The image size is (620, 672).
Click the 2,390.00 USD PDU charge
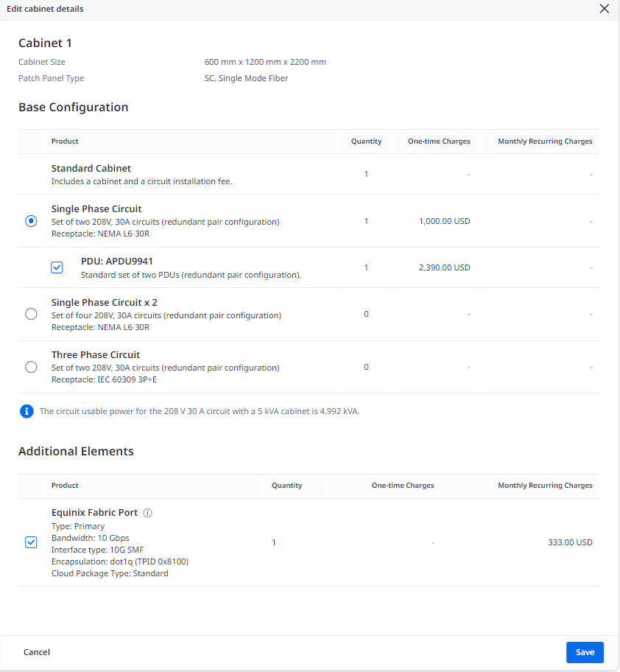(445, 267)
